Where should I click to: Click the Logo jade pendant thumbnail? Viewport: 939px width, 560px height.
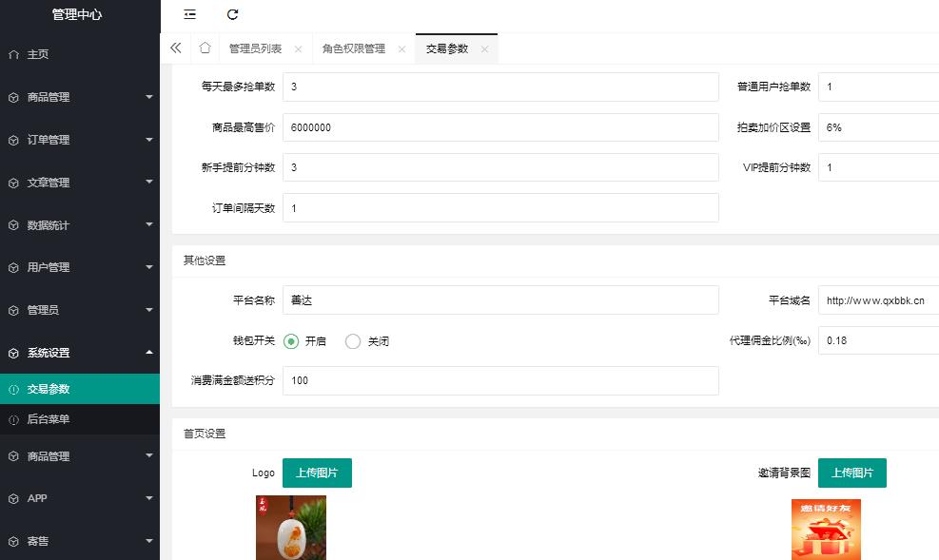291,528
